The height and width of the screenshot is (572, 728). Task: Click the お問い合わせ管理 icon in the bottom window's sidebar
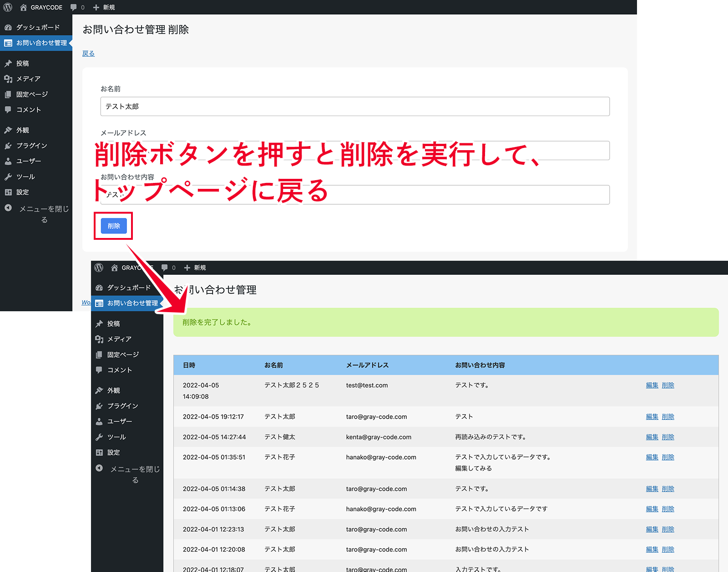click(x=99, y=303)
